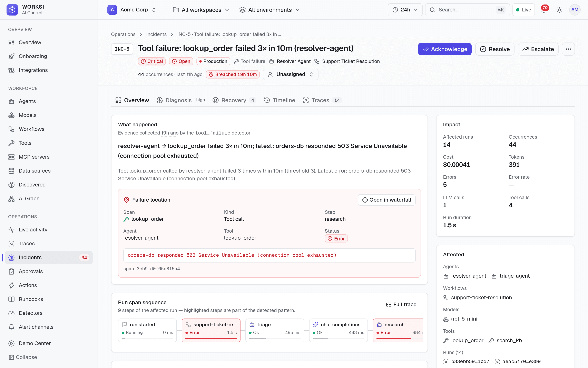Focus the Search input field
The height and width of the screenshot is (368, 588).
[467, 10]
